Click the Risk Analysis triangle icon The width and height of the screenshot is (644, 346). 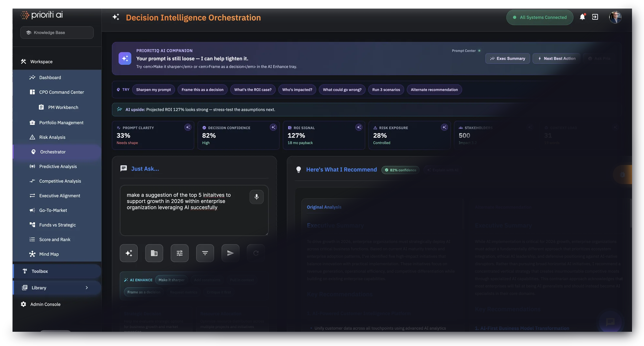point(32,137)
